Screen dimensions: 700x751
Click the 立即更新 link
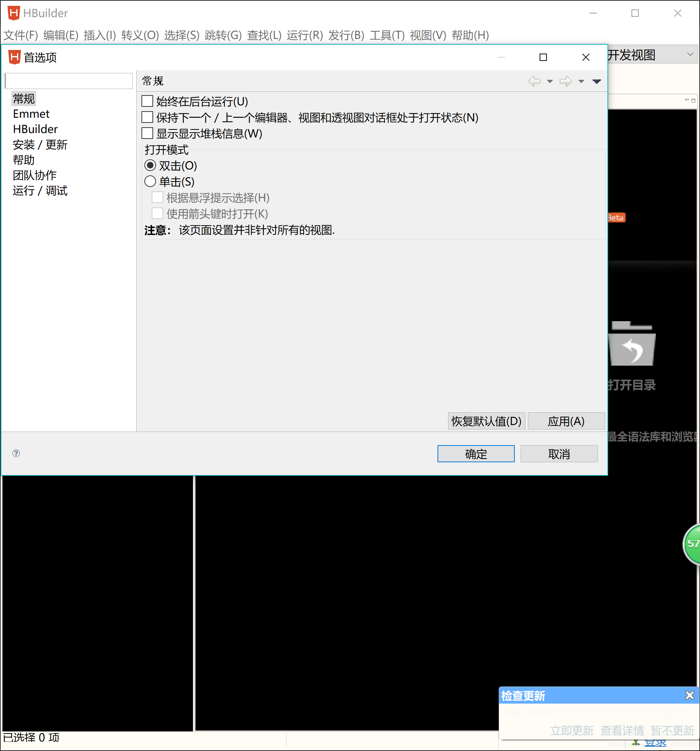[x=572, y=730]
